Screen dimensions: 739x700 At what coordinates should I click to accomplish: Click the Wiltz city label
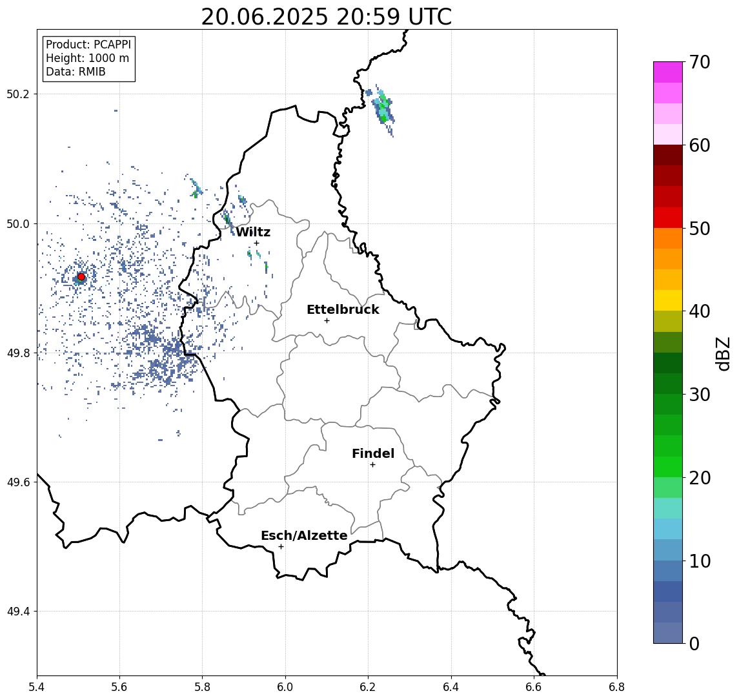pyautogui.click(x=253, y=232)
